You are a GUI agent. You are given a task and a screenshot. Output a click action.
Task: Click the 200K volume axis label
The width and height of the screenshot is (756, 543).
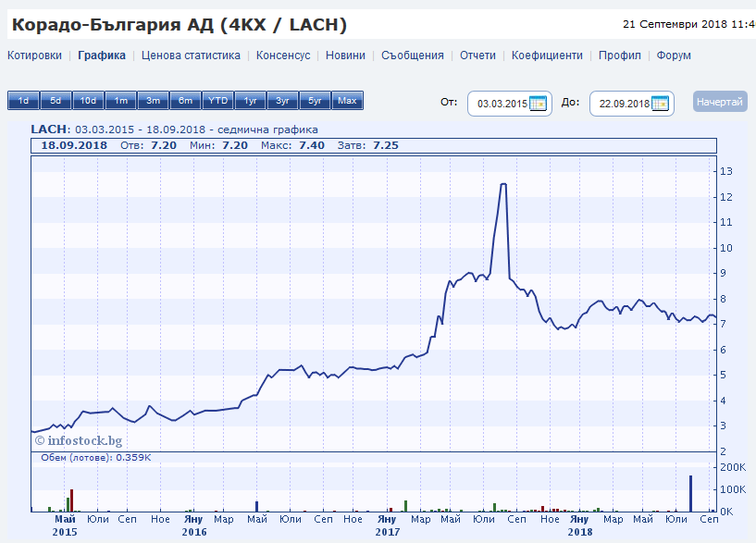733,467
